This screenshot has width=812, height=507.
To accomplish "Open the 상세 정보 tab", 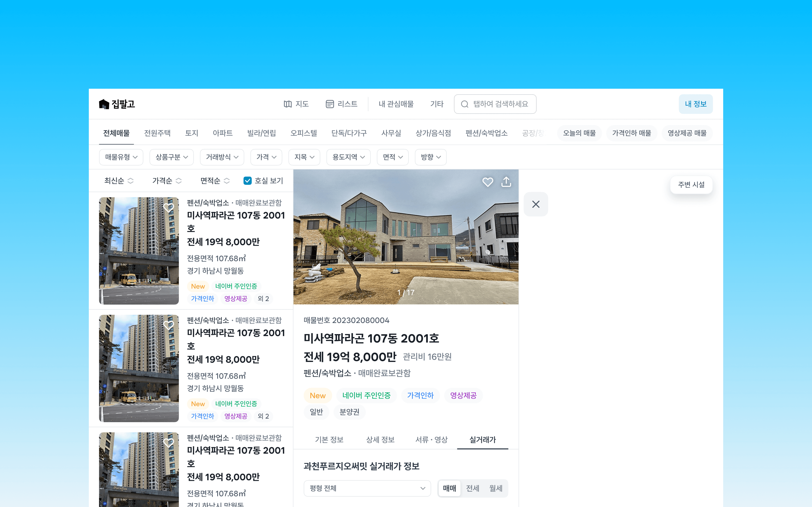I will 380,440.
